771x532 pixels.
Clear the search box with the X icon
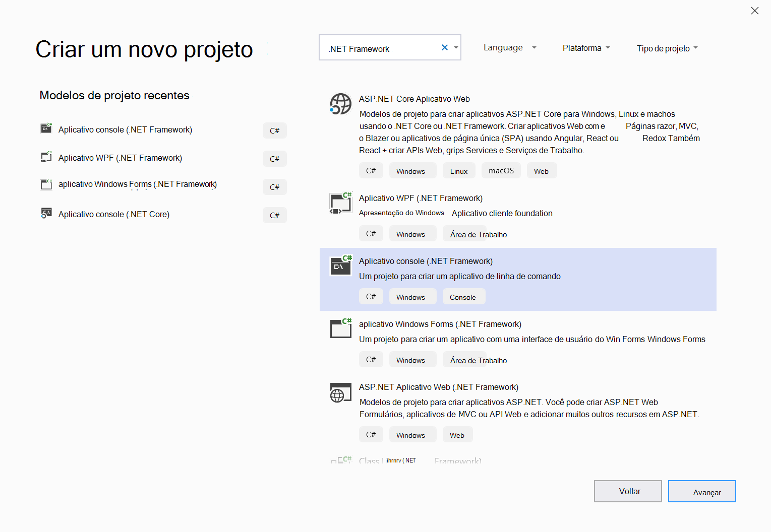tap(445, 47)
